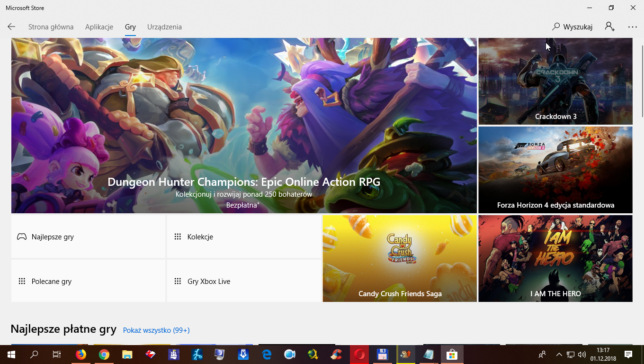This screenshot has width=644, height=364.
Task: Select the Gry tab
Action: coord(130,27)
